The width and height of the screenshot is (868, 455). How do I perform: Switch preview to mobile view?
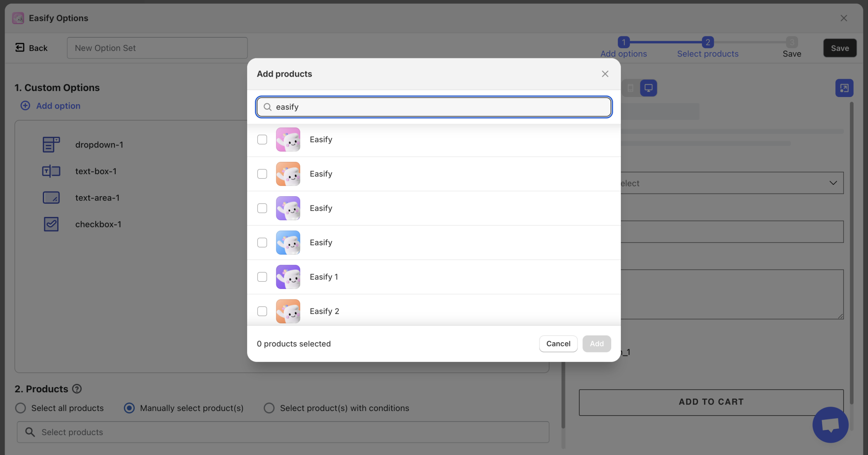coord(630,88)
